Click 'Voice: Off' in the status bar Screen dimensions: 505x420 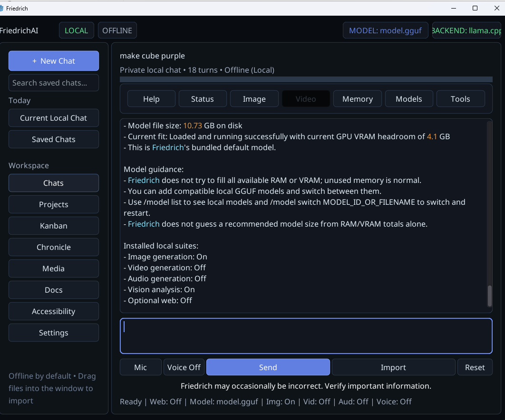coord(394,401)
